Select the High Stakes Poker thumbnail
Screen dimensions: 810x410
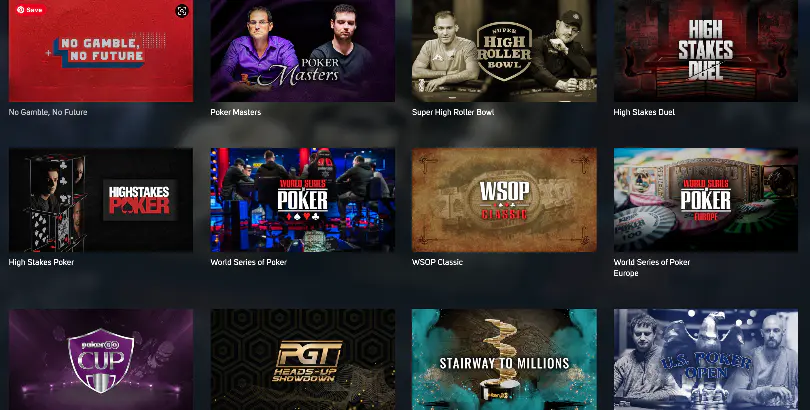click(101, 200)
